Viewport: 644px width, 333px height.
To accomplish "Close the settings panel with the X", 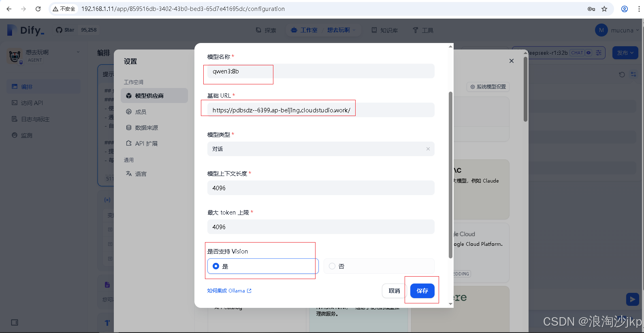I will tap(512, 61).
